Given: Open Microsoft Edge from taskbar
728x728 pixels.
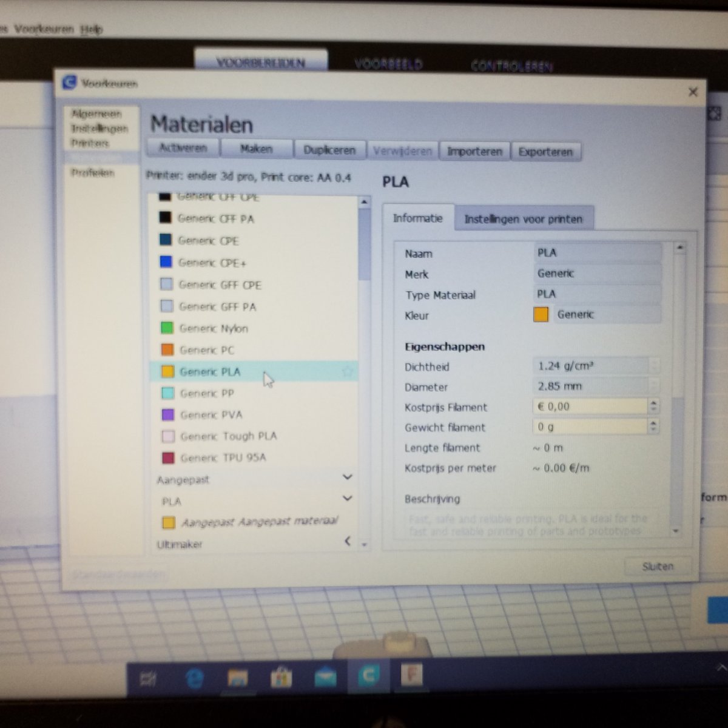Looking at the screenshot, I should [x=194, y=678].
